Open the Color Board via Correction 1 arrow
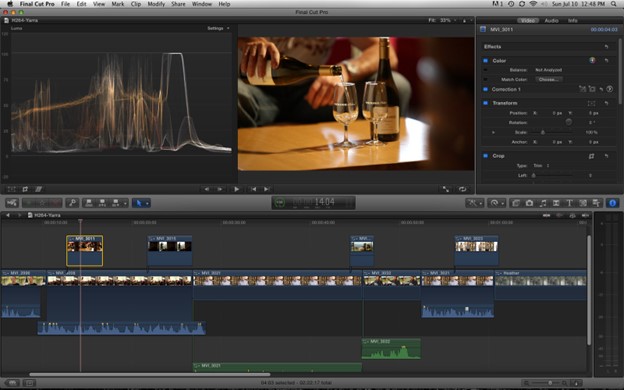 pos(609,89)
